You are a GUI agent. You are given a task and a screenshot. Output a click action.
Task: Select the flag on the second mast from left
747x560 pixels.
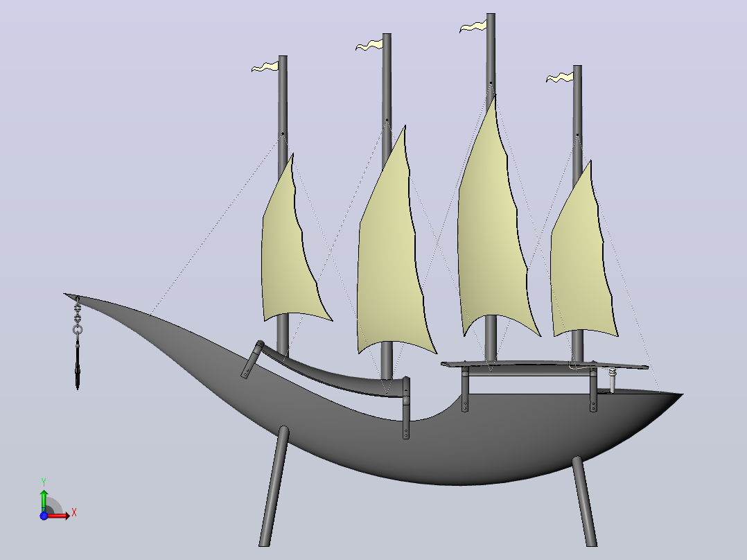tap(369, 45)
